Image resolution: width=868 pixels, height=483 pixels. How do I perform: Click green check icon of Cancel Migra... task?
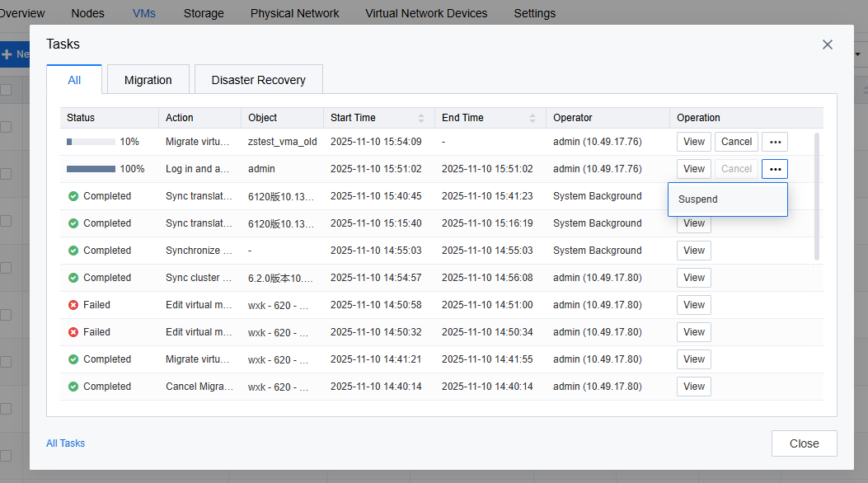pos(73,387)
